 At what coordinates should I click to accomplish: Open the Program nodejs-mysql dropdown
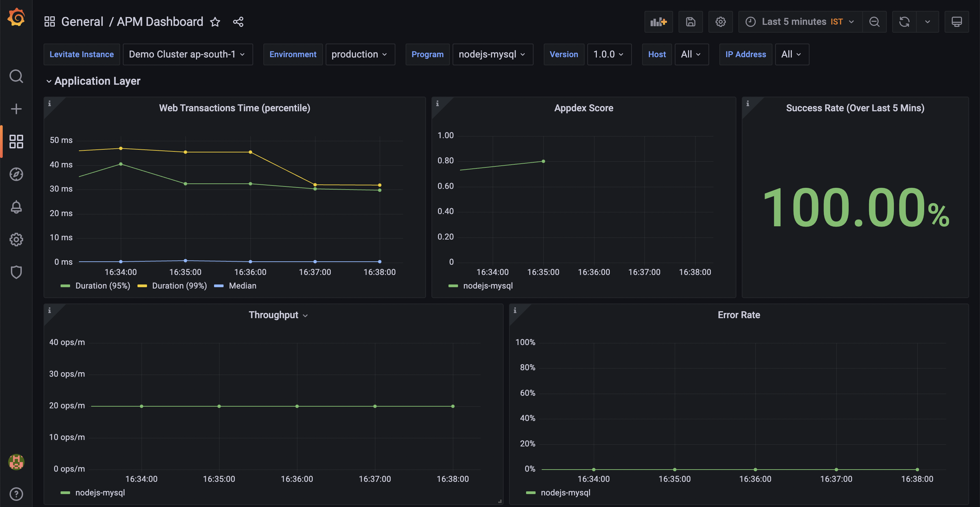tap(492, 54)
